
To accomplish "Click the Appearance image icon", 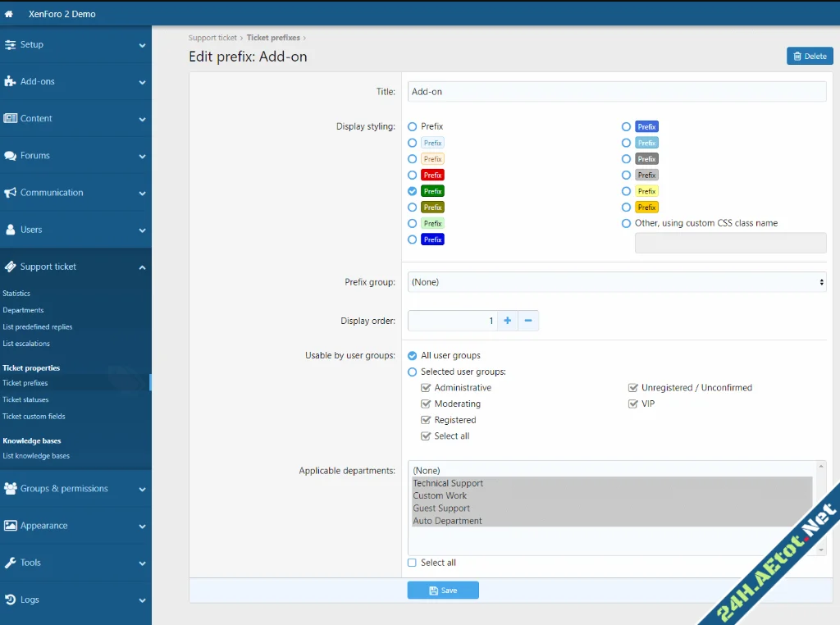I will [10, 526].
